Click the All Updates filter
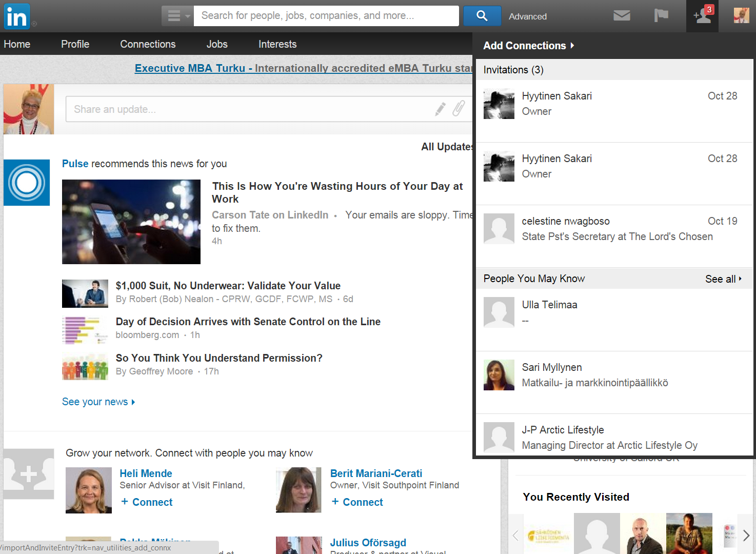Screen dimensions: 756x554 pyautogui.click(x=447, y=147)
